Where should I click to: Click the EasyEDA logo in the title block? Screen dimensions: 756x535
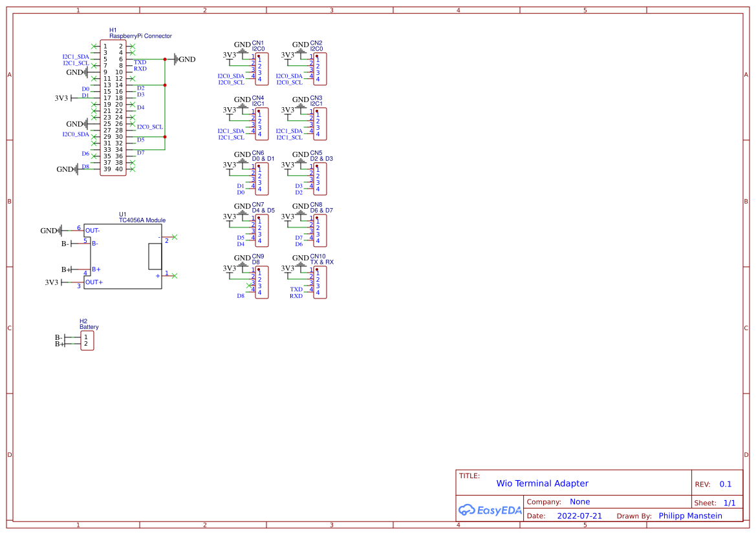[490, 510]
